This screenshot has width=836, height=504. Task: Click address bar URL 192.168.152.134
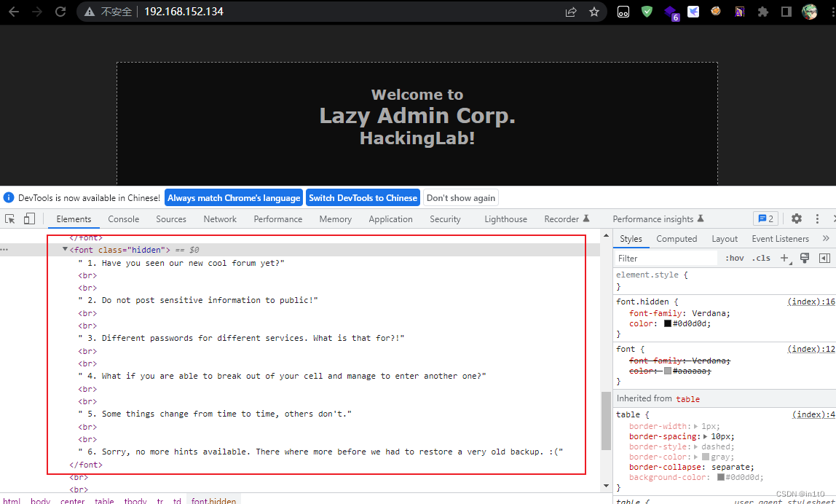(x=184, y=12)
